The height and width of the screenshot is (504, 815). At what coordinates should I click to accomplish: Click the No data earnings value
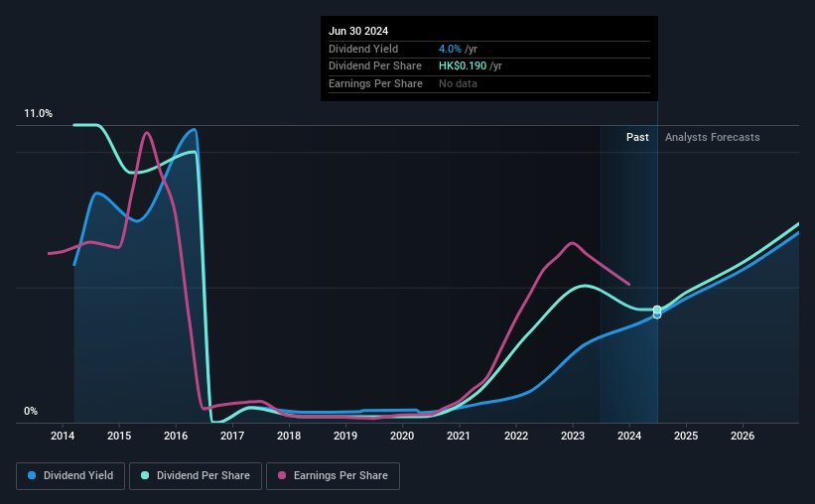(x=458, y=83)
